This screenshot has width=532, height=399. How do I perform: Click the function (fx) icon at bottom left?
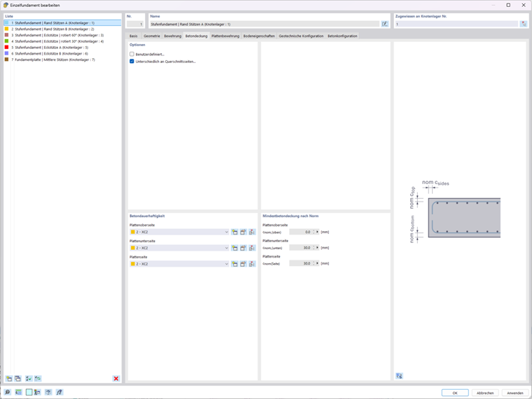tap(59, 392)
